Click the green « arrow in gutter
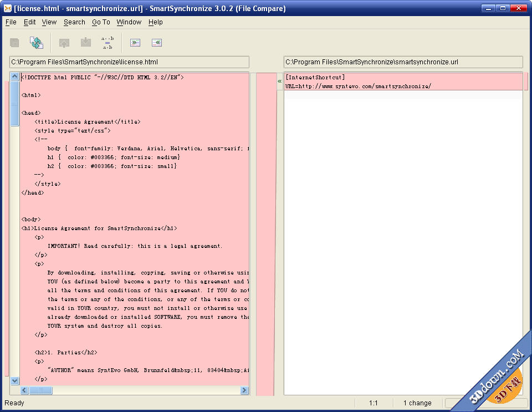Screen dimensions: 532x412 (x=279, y=82)
